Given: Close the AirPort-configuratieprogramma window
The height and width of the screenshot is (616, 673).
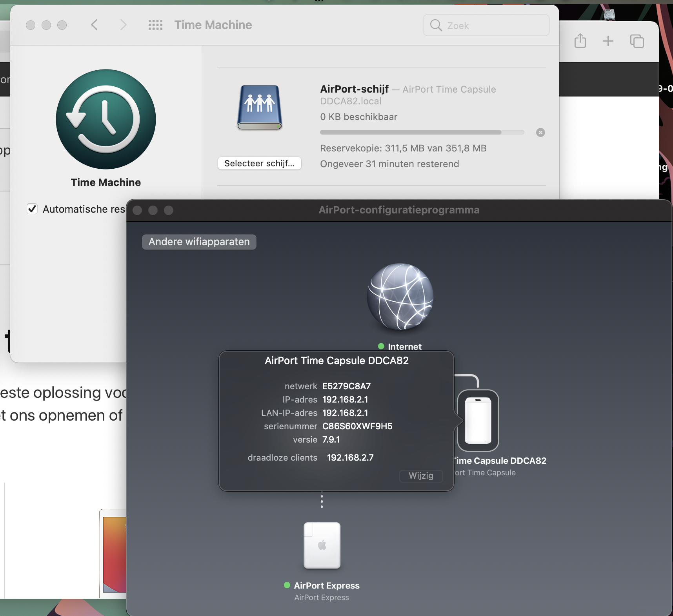Looking at the screenshot, I should (137, 210).
